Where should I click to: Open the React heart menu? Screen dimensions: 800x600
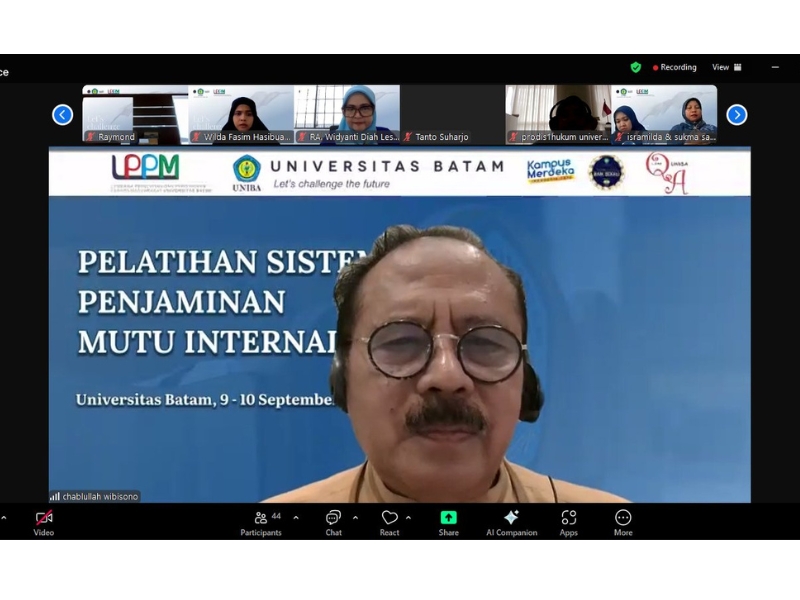click(389, 523)
